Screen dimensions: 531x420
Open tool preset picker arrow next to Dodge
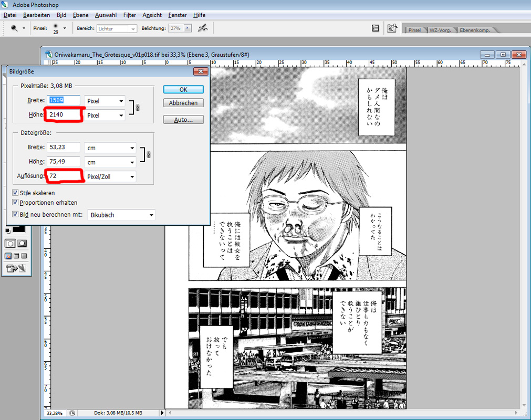tap(24, 28)
